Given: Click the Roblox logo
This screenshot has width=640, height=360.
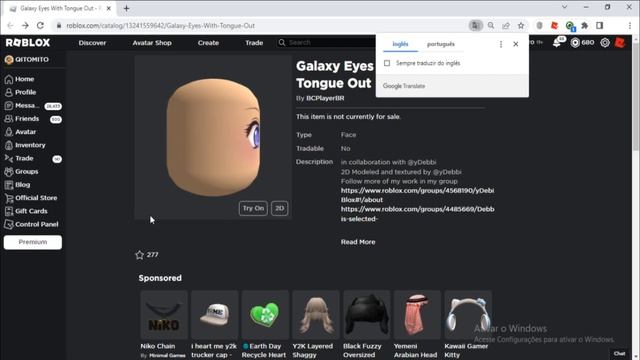Looking at the screenshot, I should (28, 42).
